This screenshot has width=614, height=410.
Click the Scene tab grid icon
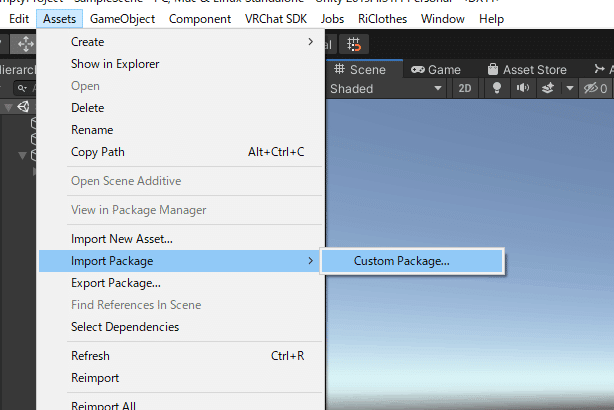tap(339, 69)
